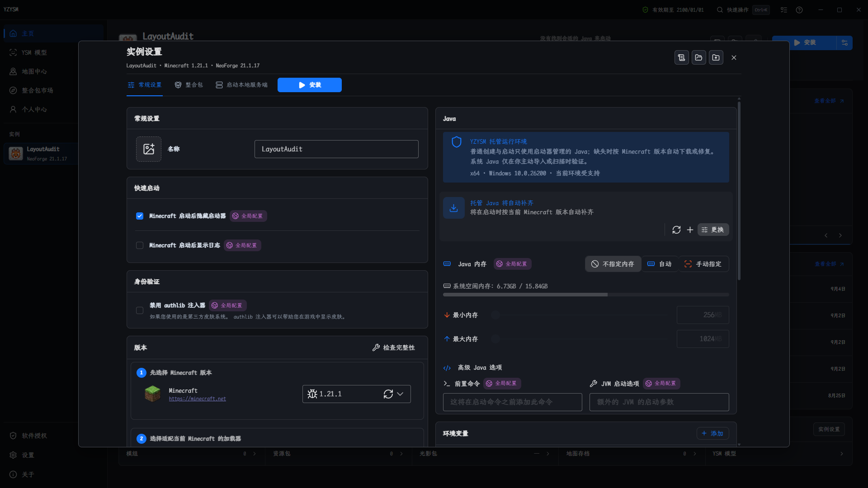868x488 pixels.
Task: Expand the 资源包 row chevron in background
Action: pos(401,454)
